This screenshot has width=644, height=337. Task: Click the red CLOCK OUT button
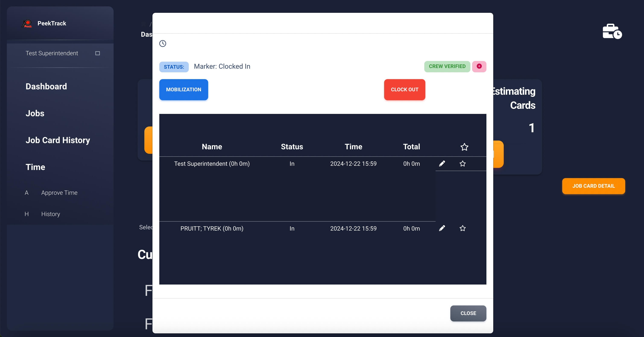click(x=404, y=90)
